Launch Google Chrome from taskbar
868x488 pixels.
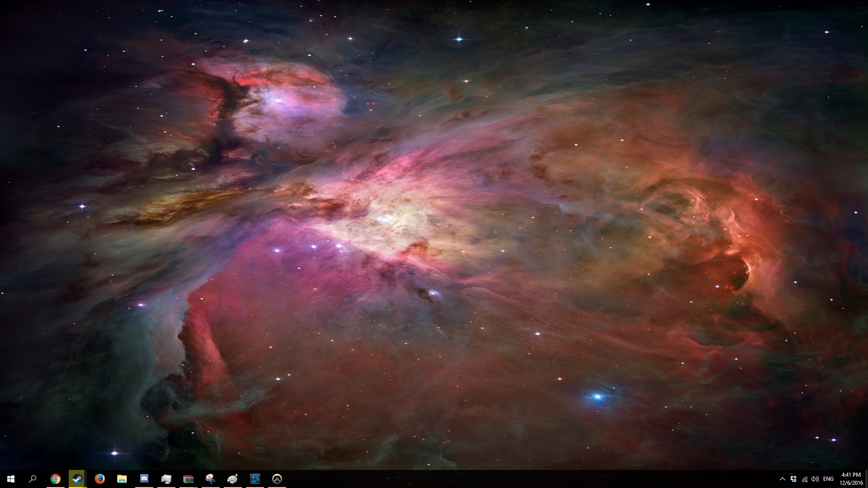[55, 479]
